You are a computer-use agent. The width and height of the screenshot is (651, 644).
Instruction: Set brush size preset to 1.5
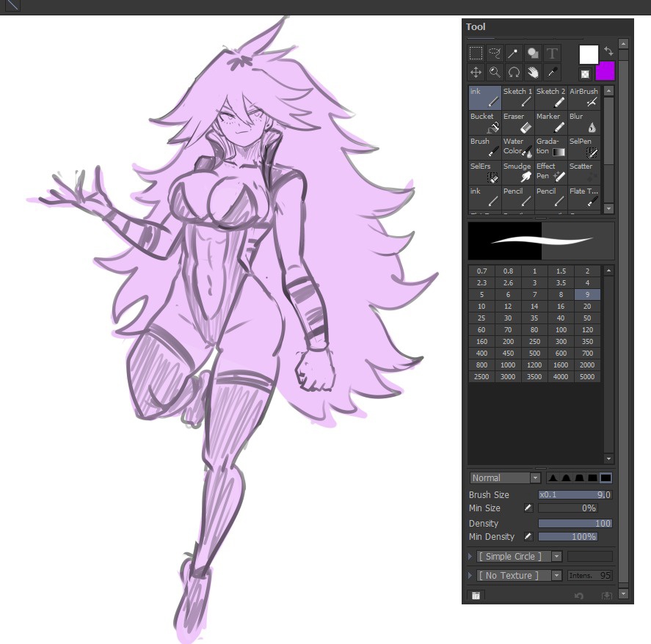click(561, 271)
